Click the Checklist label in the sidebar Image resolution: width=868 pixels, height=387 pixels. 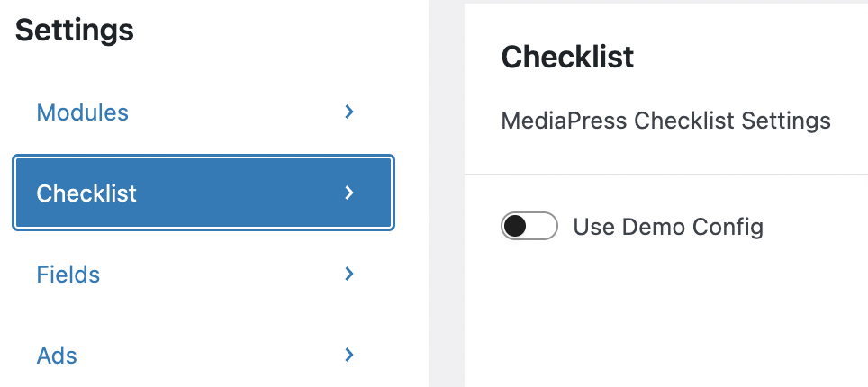86,193
